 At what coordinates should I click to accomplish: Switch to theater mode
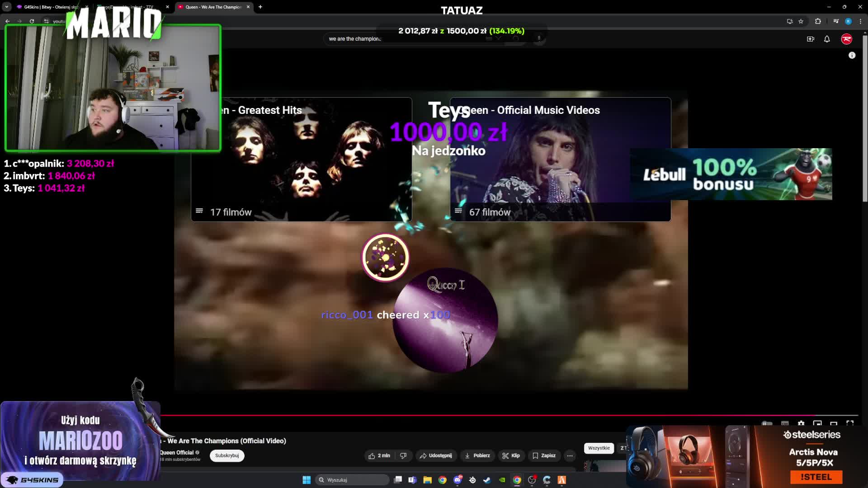[834, 423]
